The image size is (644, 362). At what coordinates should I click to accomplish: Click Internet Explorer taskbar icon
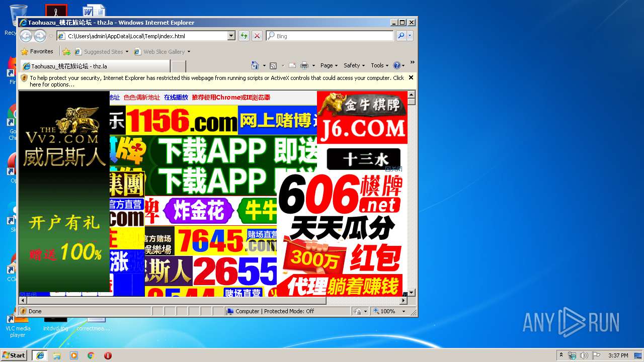(40, 355)
